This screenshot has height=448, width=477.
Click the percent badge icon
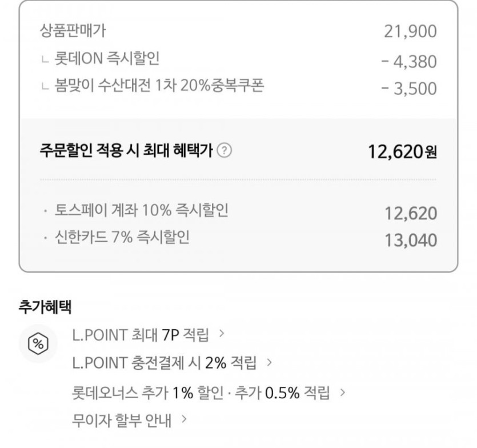pyautogui.click(x=39, y=343)
